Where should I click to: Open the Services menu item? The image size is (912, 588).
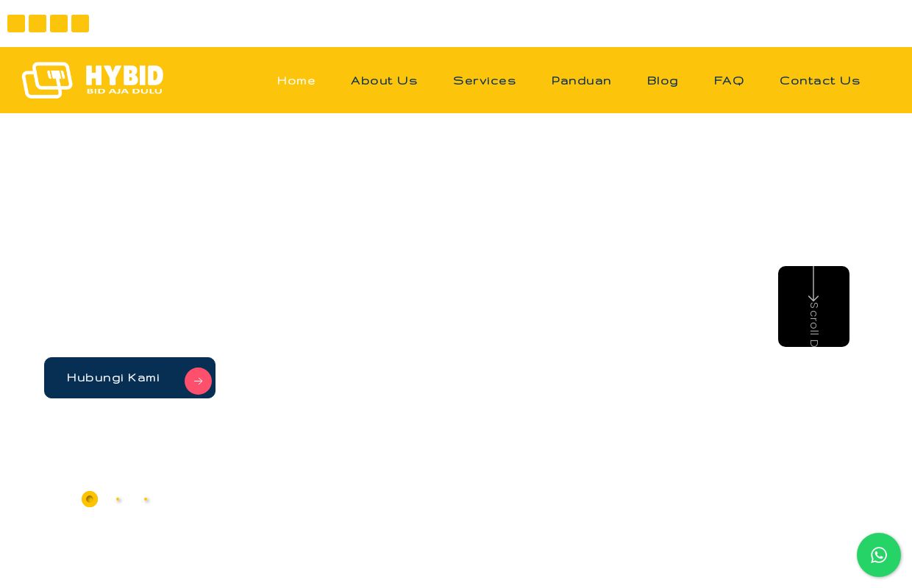pyautogui.click(x=485, y=81)
